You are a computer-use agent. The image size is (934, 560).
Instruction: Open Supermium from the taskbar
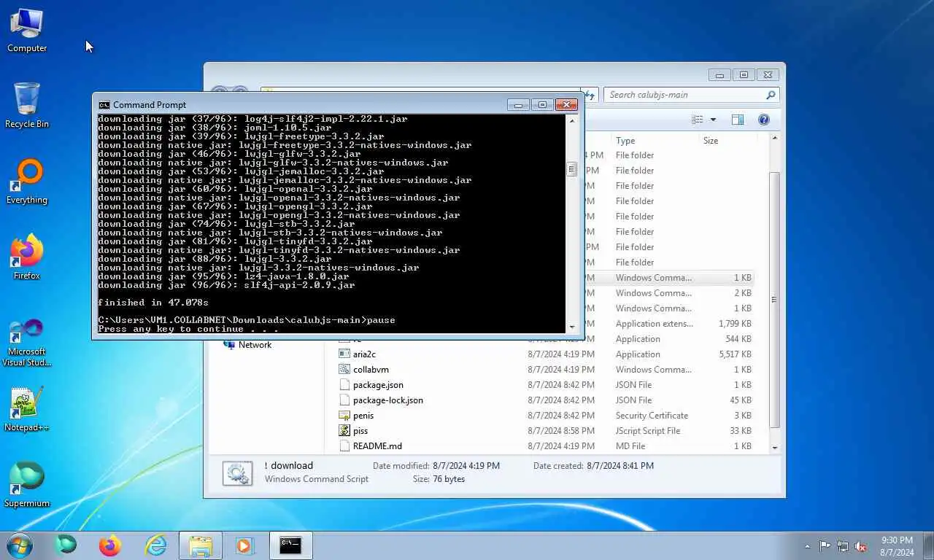pyautogui.click(x=66, y=545)
